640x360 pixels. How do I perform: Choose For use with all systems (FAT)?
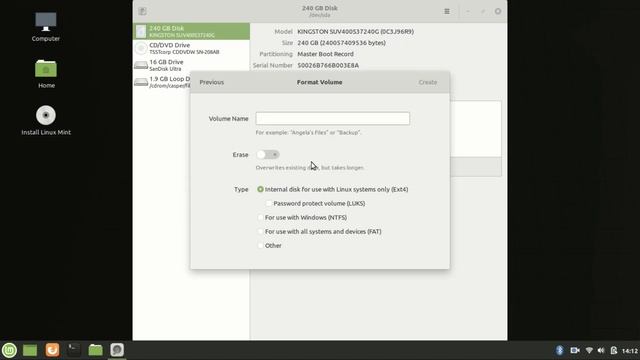319,231
